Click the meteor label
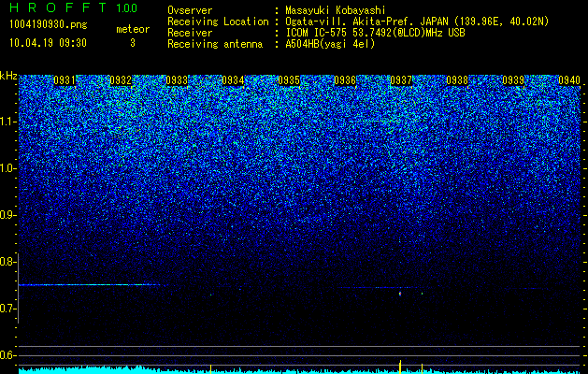 click(133, 29)
